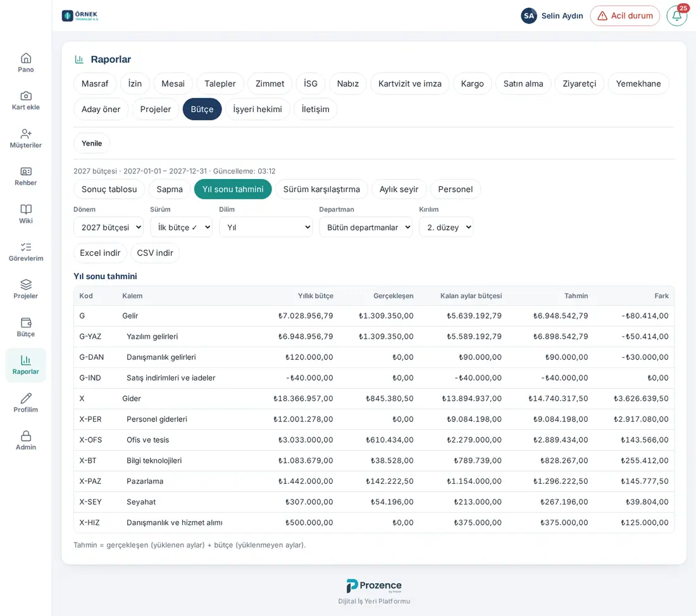
Task: Open the Dönem dropdown set to 2027 bütçesi
Action: (x=108, y=227)
